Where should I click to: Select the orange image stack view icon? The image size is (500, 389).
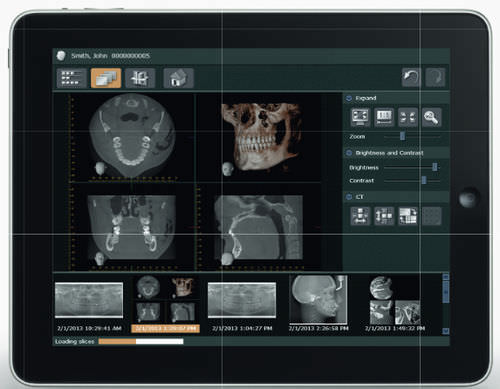click(106, 78)
